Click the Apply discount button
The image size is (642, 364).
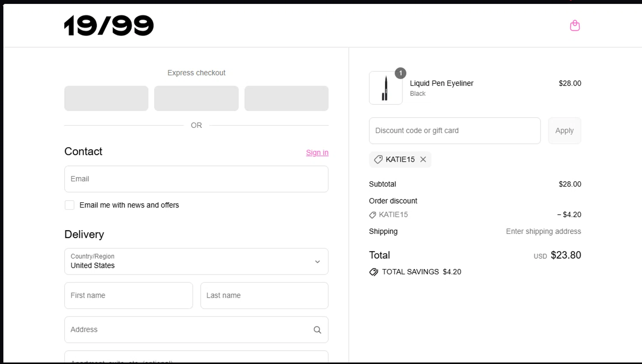click(x=565, y=131)
